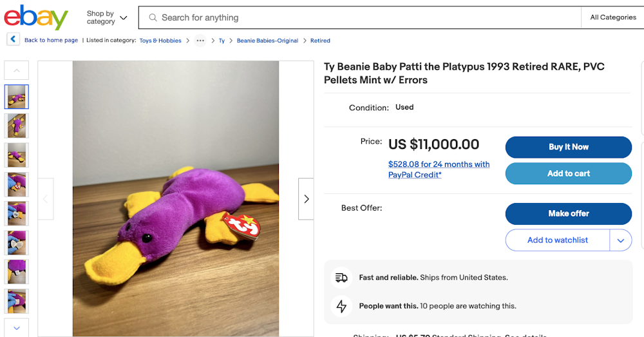The image size is (644, 337).
Task: Click the Buy It Now button
Action: point(568,147)
